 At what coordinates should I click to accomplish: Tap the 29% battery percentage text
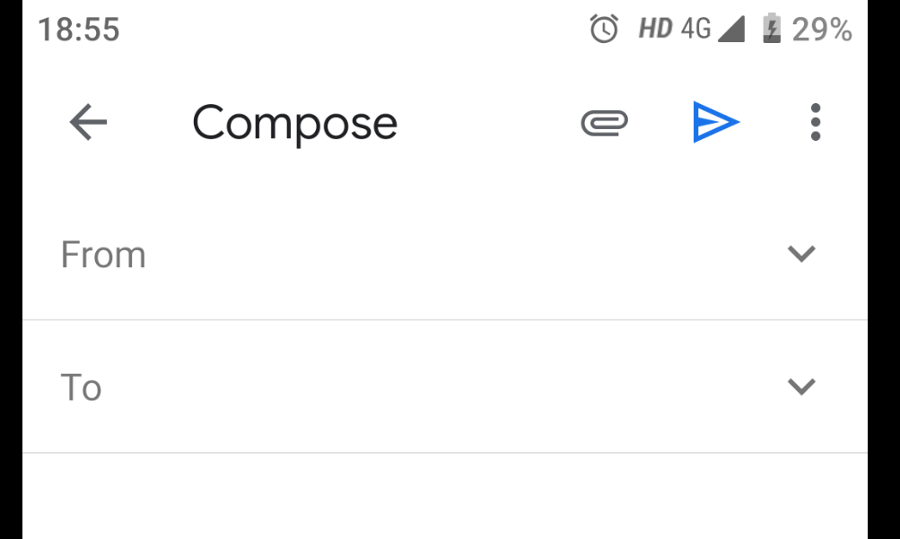822,30
